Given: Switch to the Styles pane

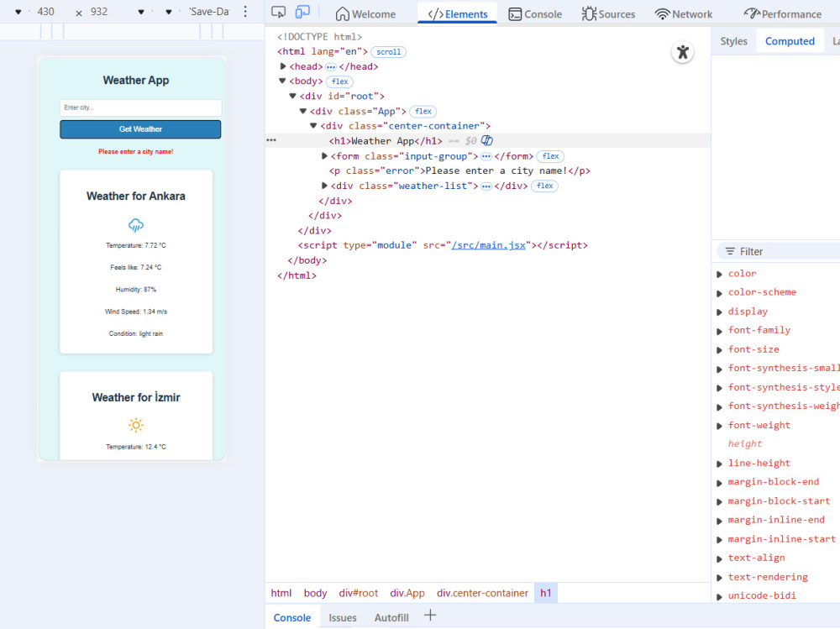Looking at the screenshot, I should click(733, 41).
